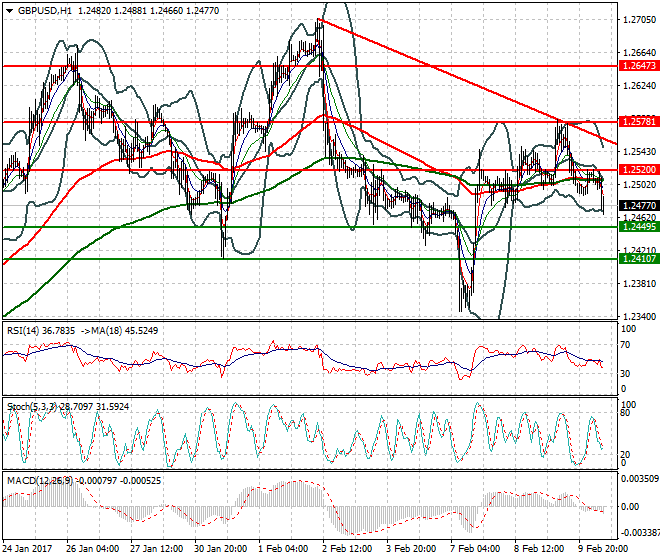Open the GBPUSD,H1 chart dropdown triangle

click(10, 11)
